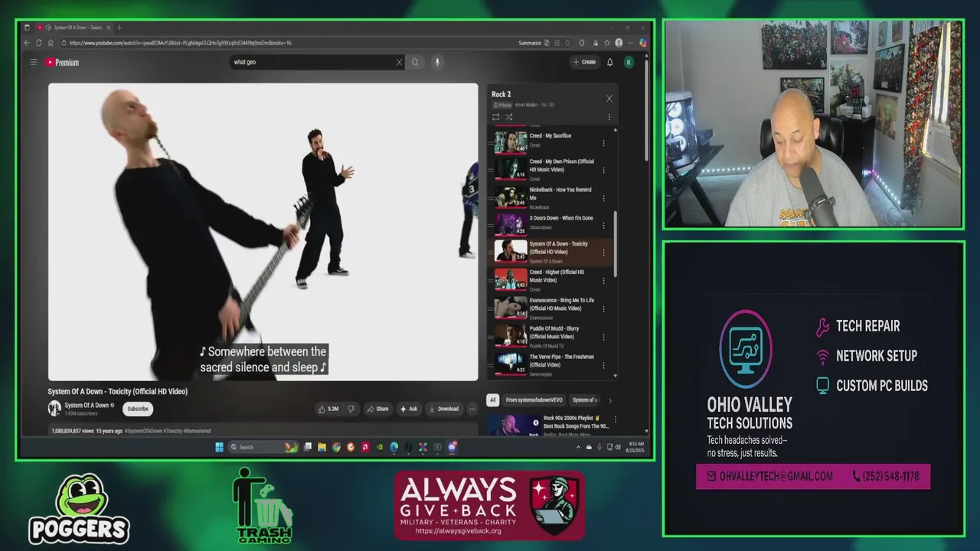Play The Verve Pipe - The Freshmen

click(550, 364)
